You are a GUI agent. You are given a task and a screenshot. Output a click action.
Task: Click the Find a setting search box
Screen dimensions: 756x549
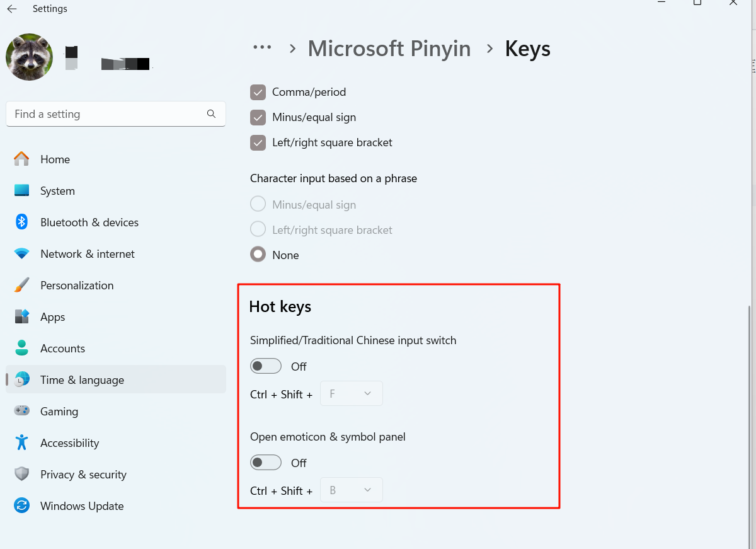(x=116, y=114)
